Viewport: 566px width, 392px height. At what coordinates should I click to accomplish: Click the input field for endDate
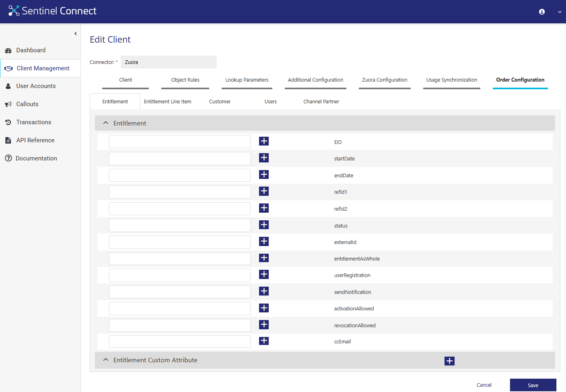coord(180,175)
